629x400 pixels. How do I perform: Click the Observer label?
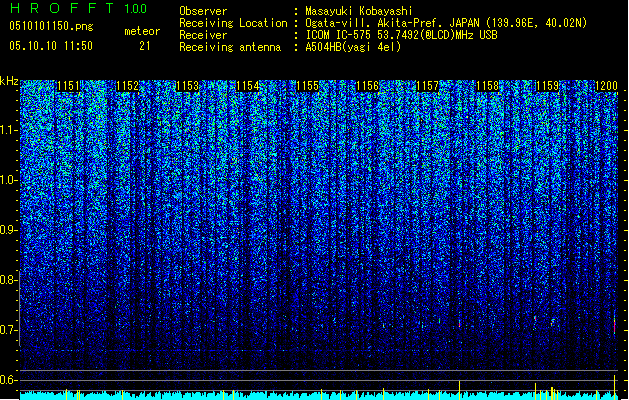(203, 11)
